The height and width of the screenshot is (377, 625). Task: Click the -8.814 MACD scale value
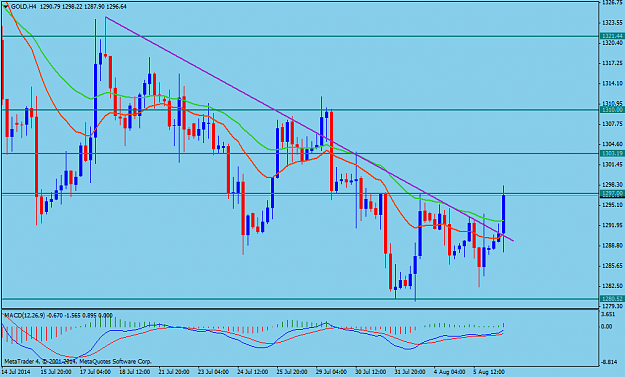(x=609, y=362)
